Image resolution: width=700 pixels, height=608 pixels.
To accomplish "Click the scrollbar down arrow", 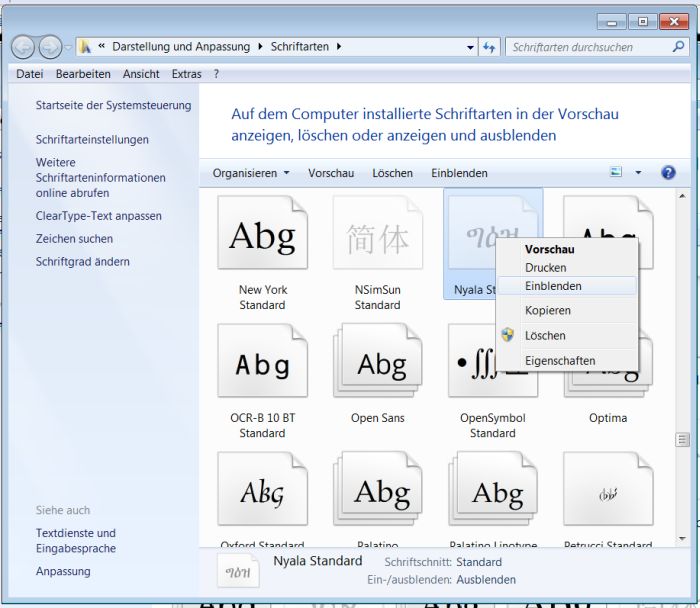I will pyautogui.click(x=682, y=539).
